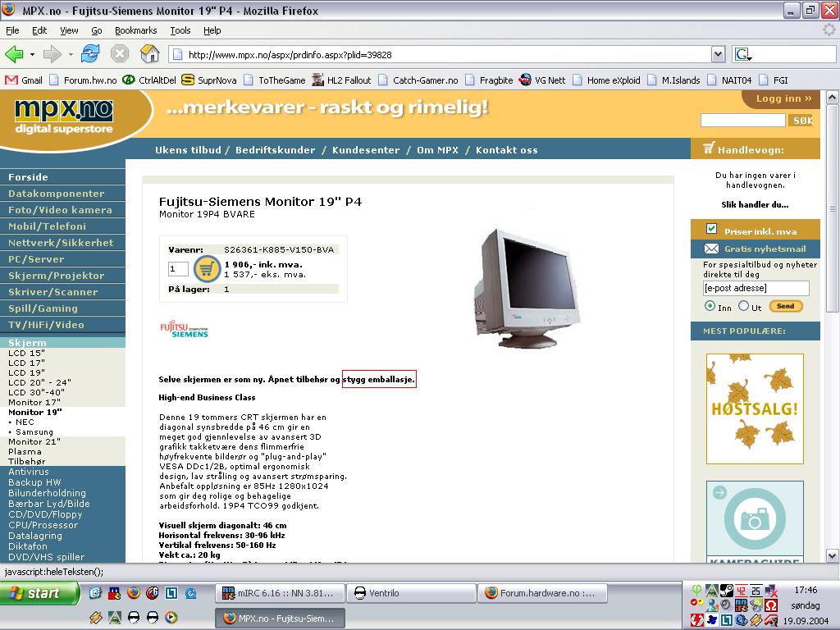
Task: Click the page scrollbar up arrow
Action: click(832, 98)
